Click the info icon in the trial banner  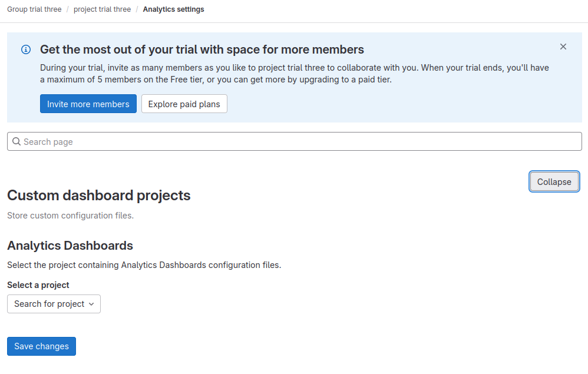pyautogui.click(x=26, y=49)
